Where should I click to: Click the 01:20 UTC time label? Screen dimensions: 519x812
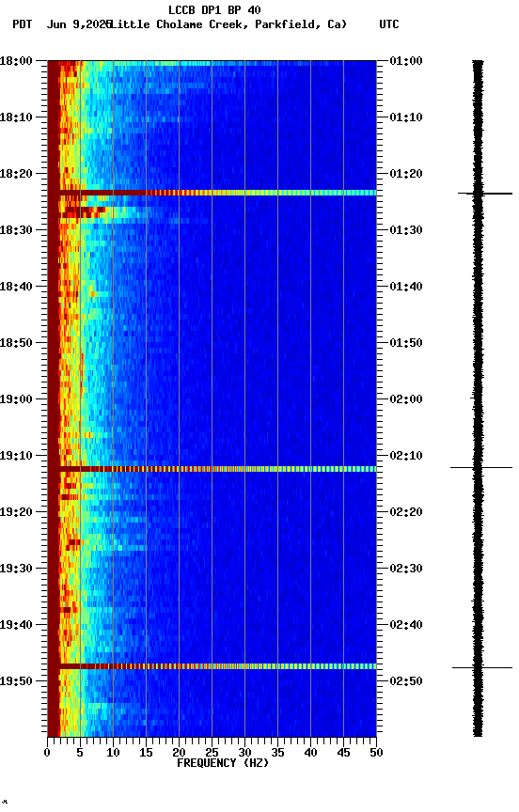406,174
